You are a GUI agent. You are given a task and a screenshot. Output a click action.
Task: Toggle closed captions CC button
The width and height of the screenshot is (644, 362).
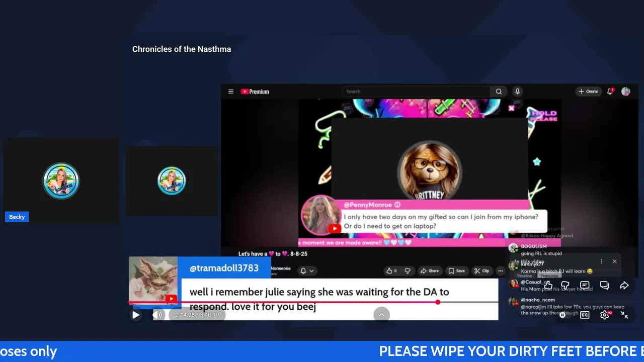(585, 315)
